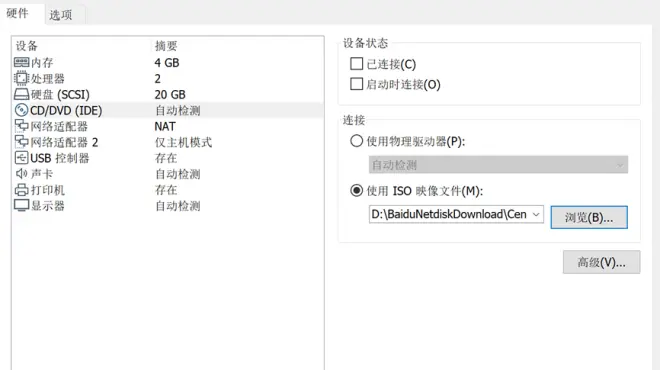Tick the 启动时连接(O) checkbox
This screenshot has height=370, width=660.
point(357,84)
